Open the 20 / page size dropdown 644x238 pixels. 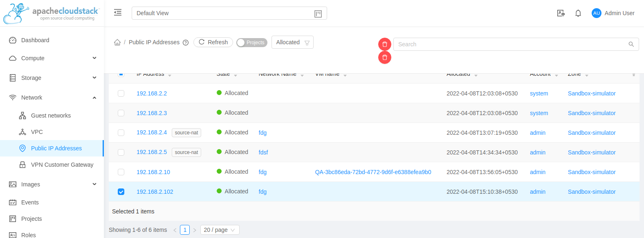(x=220, y=230)
